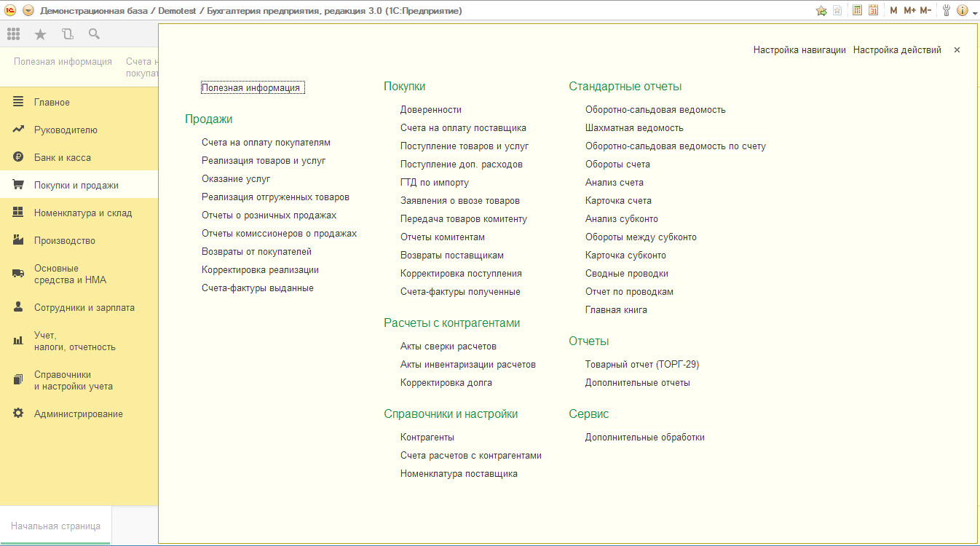Open Шахматная ведомость report
The width and height of the screenshot is (980, 546).
tap(634, 128)
